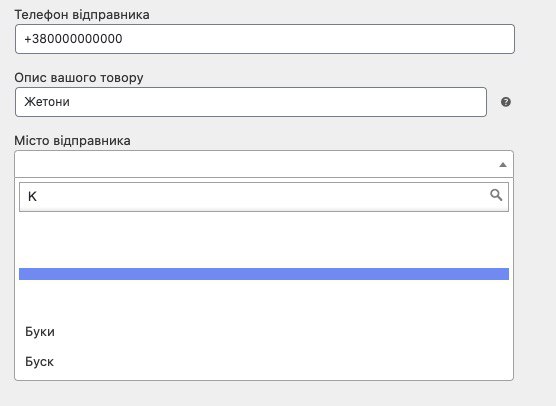Focus the city search box containing К
Screen dimensions: 556x406
pyautogui.click(x=264, y=197)
